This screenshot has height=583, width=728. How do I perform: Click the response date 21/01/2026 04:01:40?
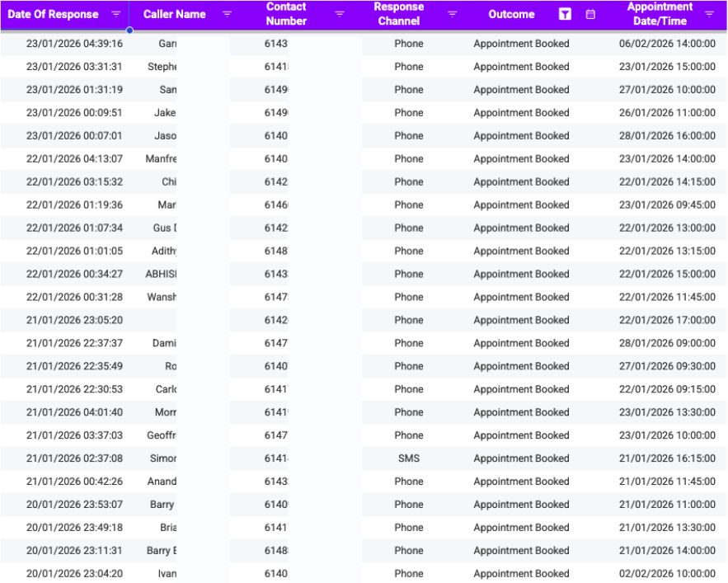[74, 412]
